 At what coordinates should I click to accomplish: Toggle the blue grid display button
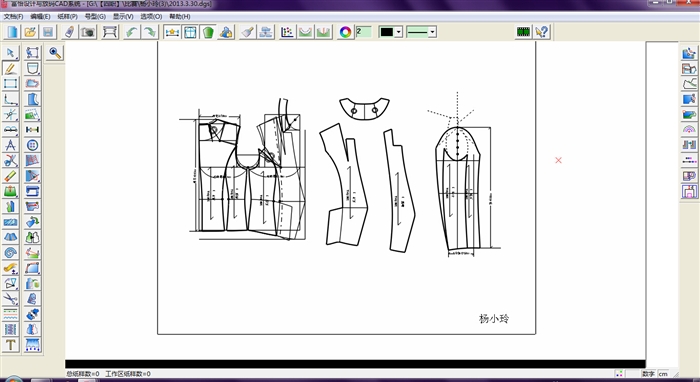click(x=190, y=32)
